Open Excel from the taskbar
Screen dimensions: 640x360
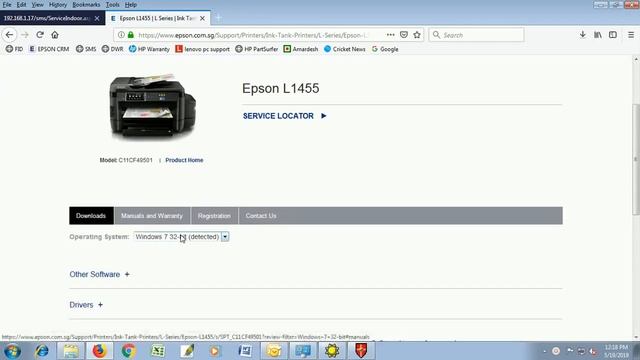pyautogui.click(x=158, y=351)
